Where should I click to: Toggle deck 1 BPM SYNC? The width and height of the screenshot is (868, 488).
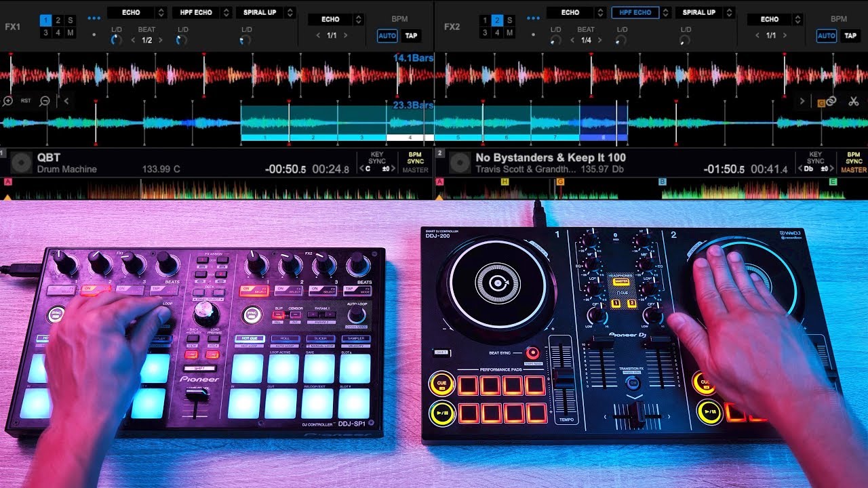tap(415, 158)
